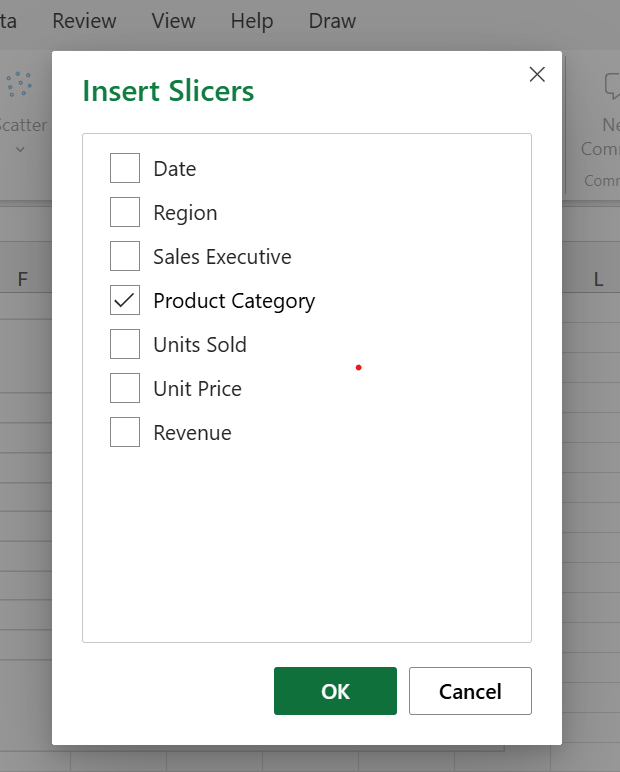Enable the Date slicer checkbox
This screenshot has height=772, width=620.
pos(125,168)
